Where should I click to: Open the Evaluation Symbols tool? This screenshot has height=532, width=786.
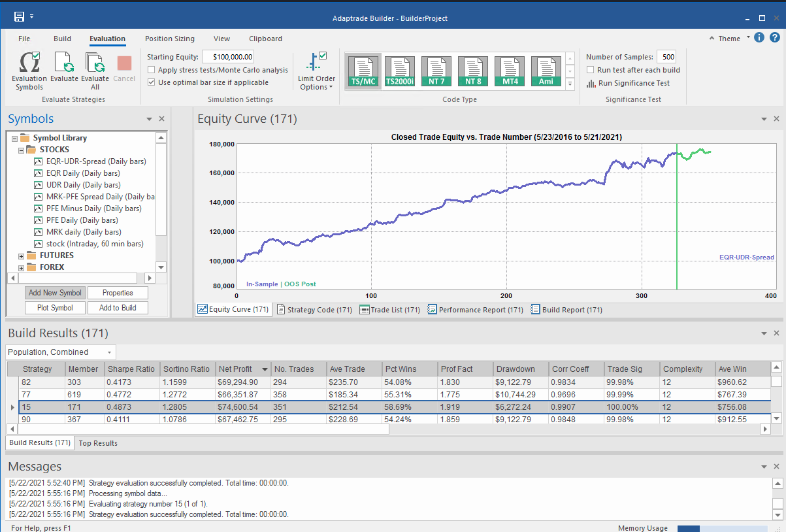(29, 71)
